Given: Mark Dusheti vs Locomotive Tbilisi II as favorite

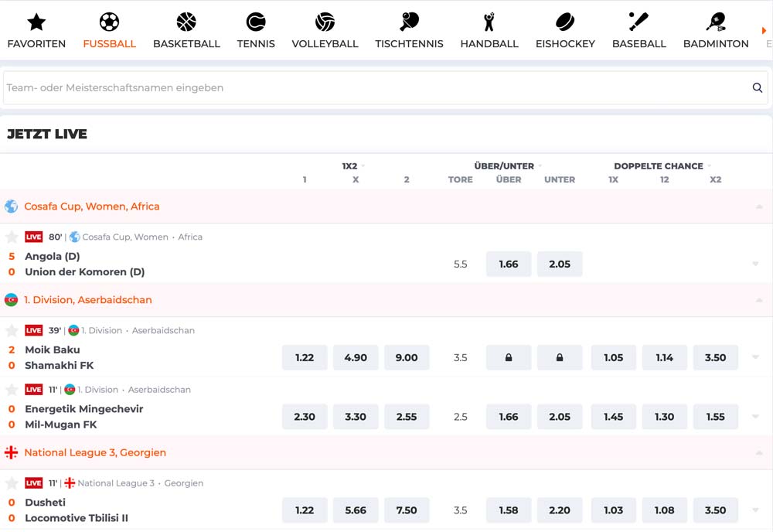Looking at the screenshot, I should [x=12, y=483].
